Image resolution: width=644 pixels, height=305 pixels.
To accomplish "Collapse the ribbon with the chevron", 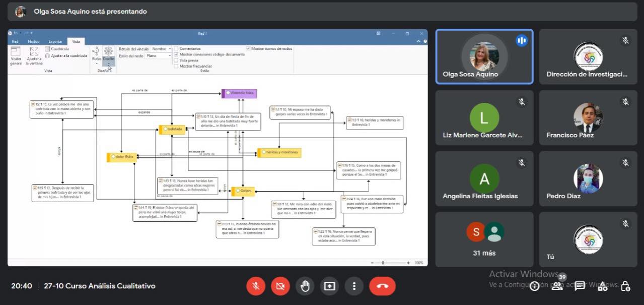I will pyautogui.click(x=419, y=41).
